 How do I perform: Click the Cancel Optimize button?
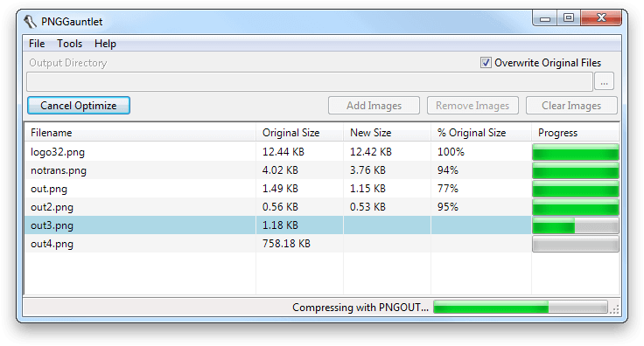coord(79,106)
